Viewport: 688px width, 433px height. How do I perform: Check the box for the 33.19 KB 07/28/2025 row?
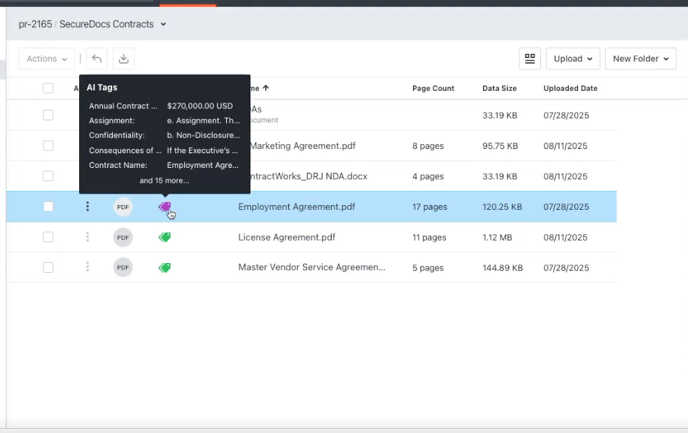[x=48, y=115]
